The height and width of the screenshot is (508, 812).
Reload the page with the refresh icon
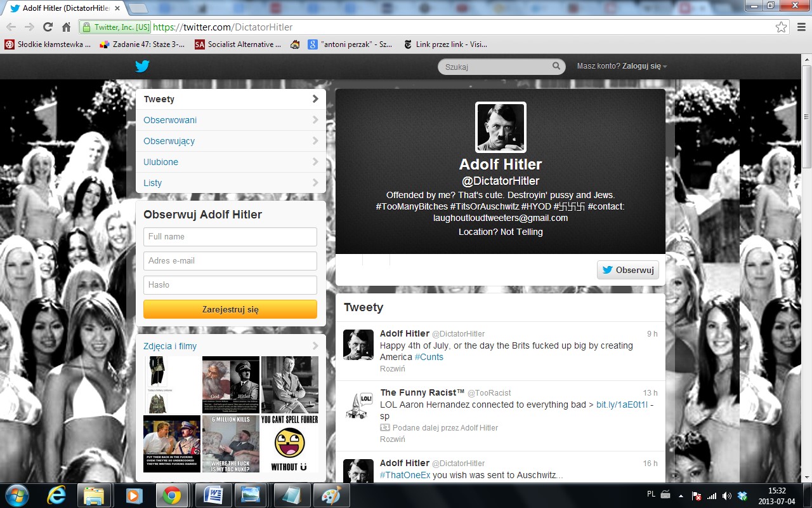pos(48,27)
